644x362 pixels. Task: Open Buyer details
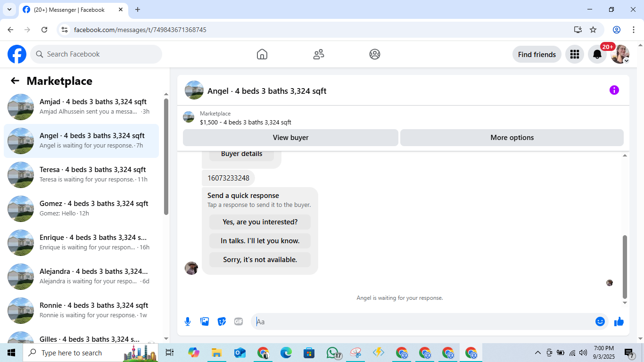(x=241, y=154)
